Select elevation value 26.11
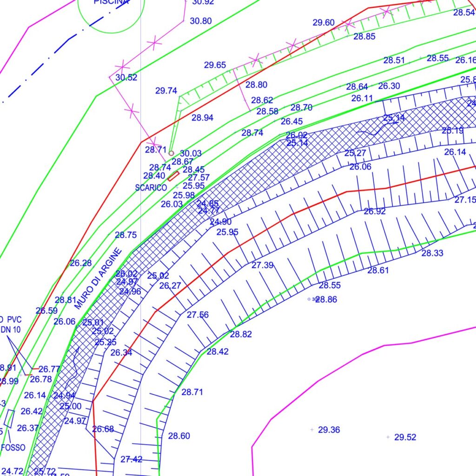This screenshot has height=476, width=476. coord(362,99)
